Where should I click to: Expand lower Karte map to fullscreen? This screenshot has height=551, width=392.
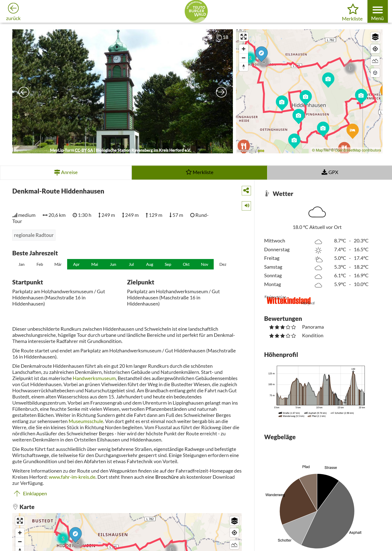20,521
